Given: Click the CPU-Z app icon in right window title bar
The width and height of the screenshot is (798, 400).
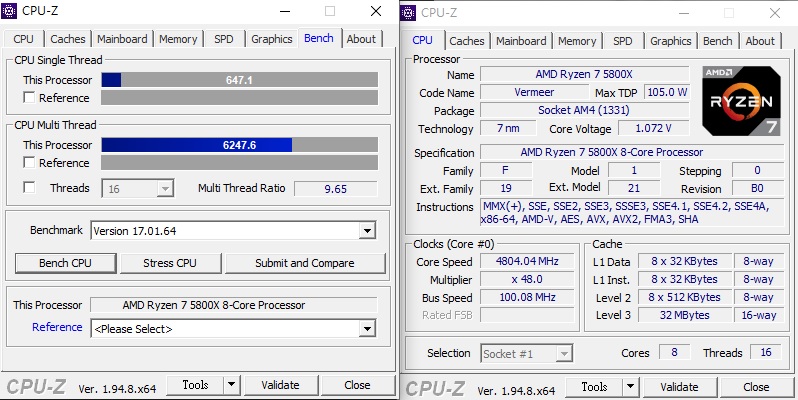Looking at the screenshot, I should coord(408,13).
